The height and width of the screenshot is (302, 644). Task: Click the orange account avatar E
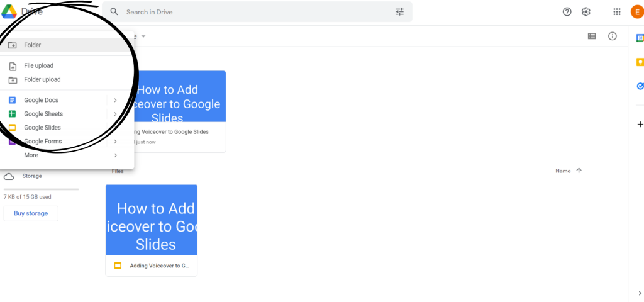coord(637,12)
